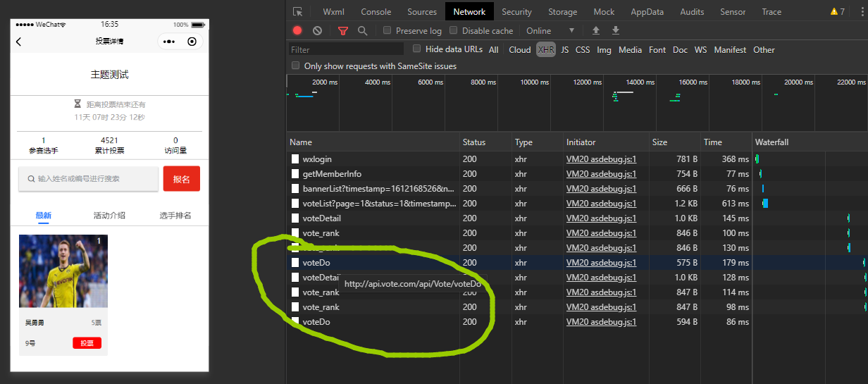Click the contestant photo thumbnail
This screenshot has width=868, height=384.
point(63,271)
